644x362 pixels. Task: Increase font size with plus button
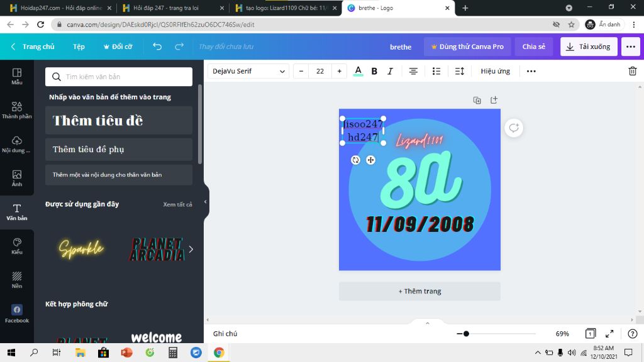pyautogui.click(x=339, y=71)
